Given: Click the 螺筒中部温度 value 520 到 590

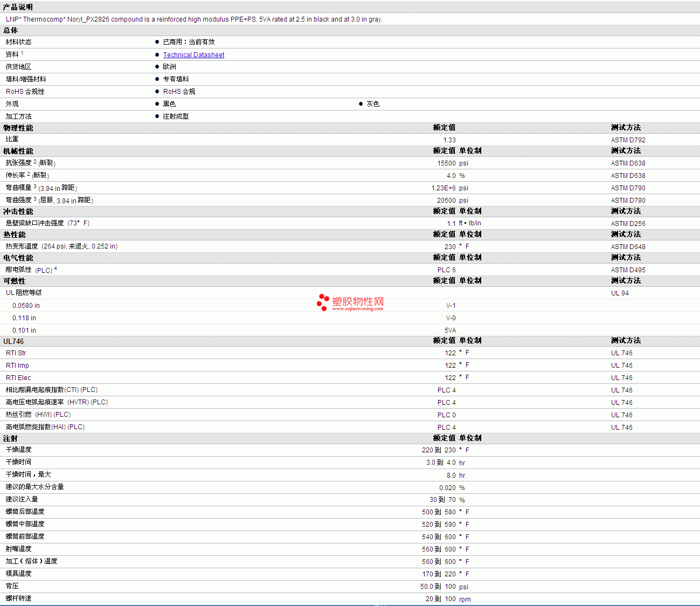Looking at the screenshot, I should click(439, 525).
